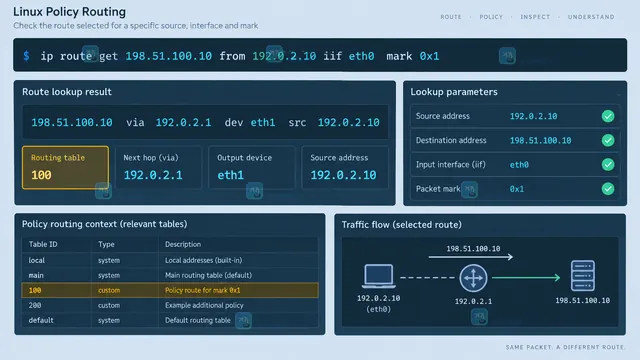
Task: Click green check beside Source address parameter
Action: (608, 116)
